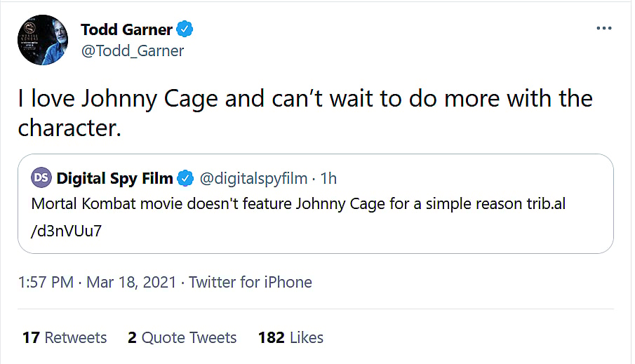Click Todd Garner's blue verified badge
The image size is (635, 364).
click(185, 29)
